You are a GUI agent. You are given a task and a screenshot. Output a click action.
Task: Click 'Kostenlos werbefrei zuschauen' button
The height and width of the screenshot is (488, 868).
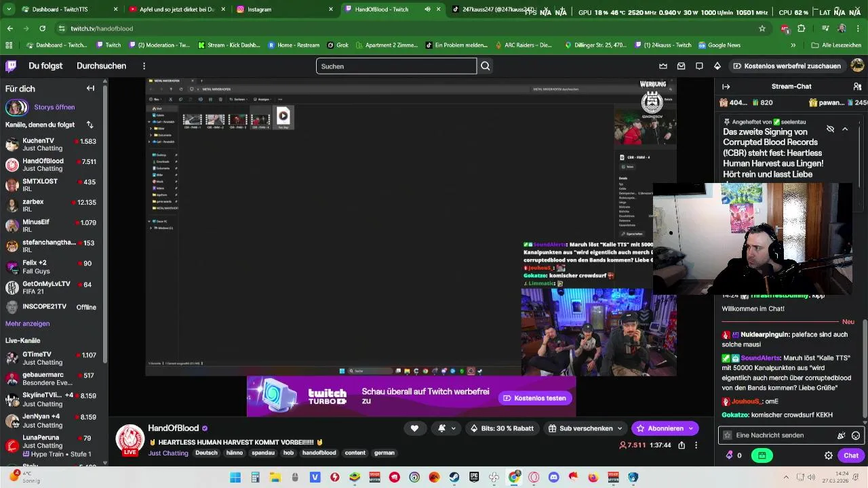[787, 66]
